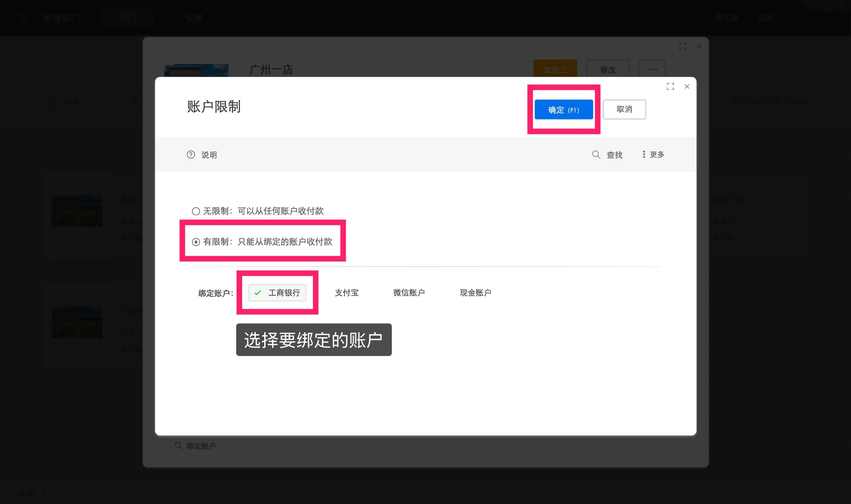Switch to the 部门 tab in the top bar
The height and width of the screenshot is (504, 851).
pyautogui.click(x=127, y=17)
